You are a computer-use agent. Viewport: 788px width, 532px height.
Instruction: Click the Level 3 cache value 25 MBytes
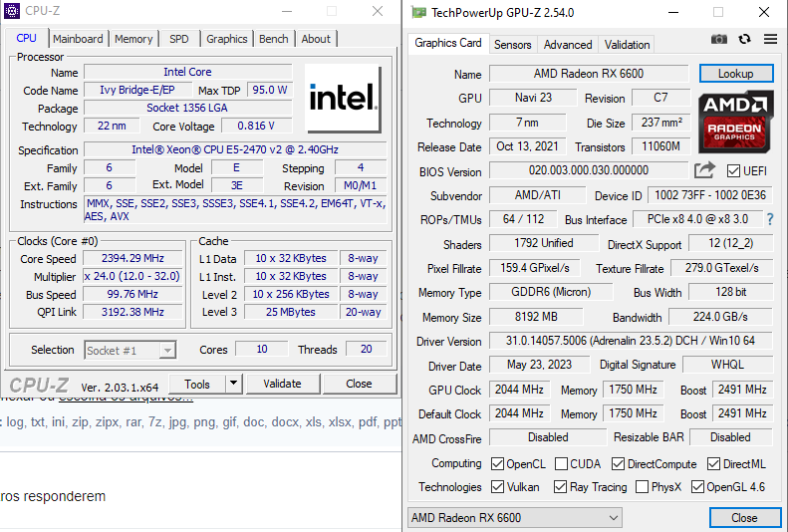pyautogui.click(x=291, y=312)
